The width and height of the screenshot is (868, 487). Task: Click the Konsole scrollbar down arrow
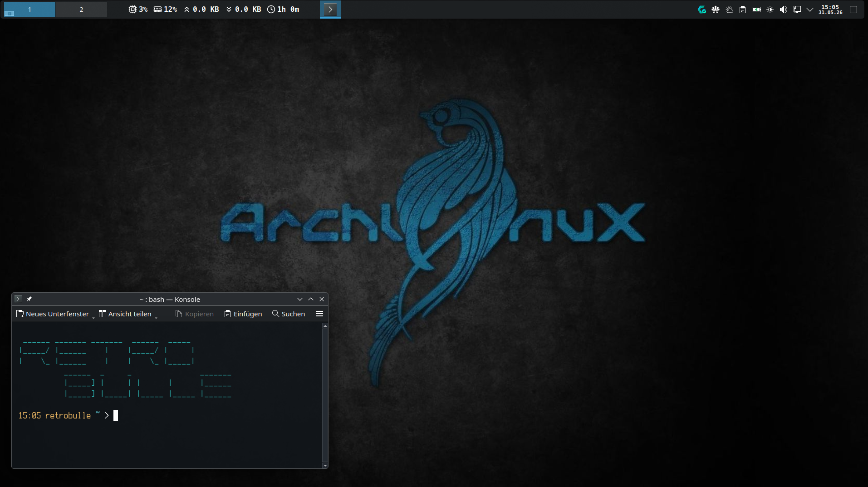pos(325,466)
